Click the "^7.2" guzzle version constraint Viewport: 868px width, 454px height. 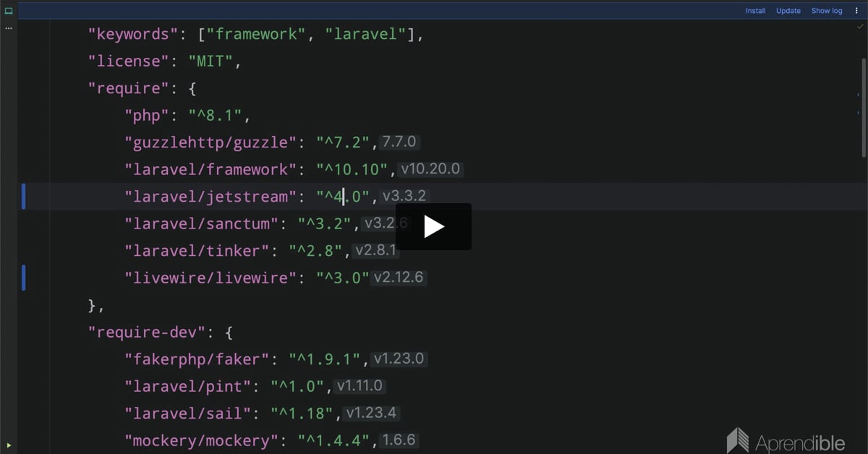pyautogui.click(x=343, y=142)
